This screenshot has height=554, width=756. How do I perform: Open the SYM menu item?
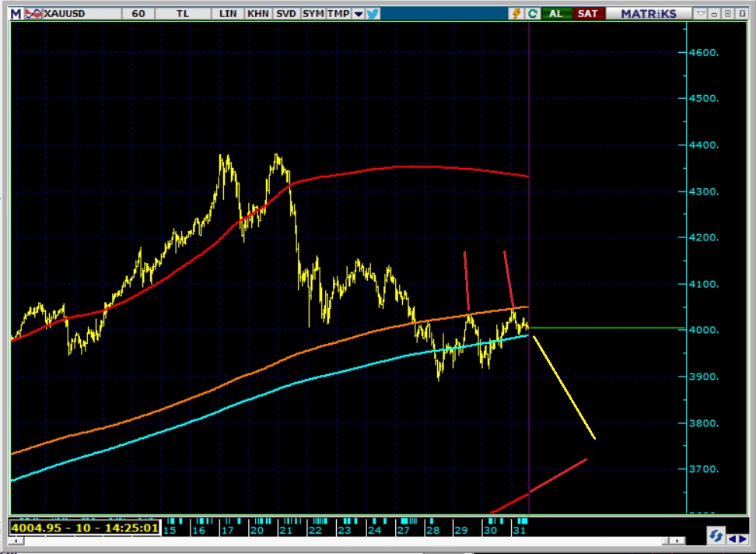click(313, 13)
